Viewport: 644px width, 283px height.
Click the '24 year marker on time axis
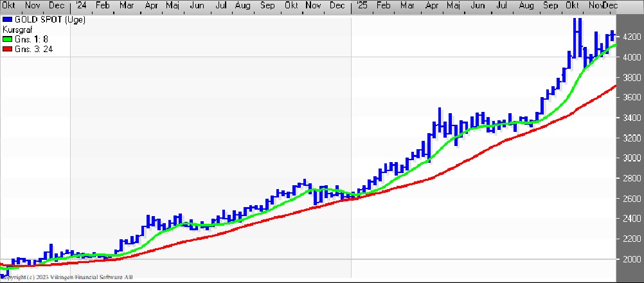click(79, 5)
